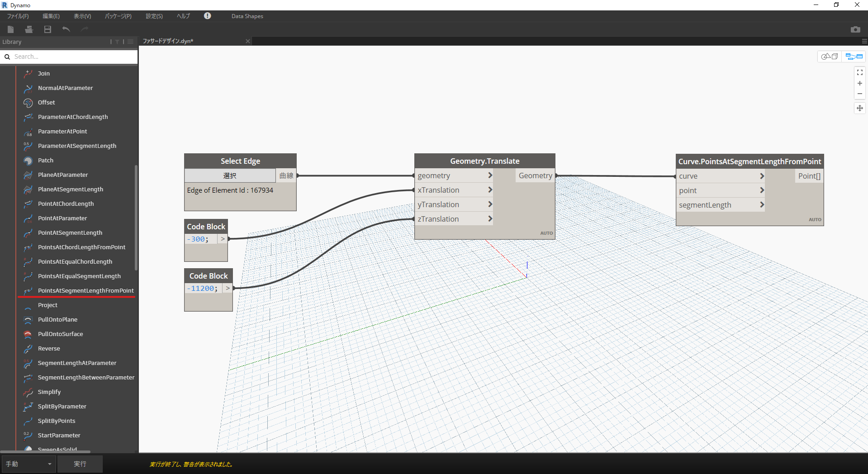
Task: Click the Open file toolbar icon
Action: [x=29, y=29]
